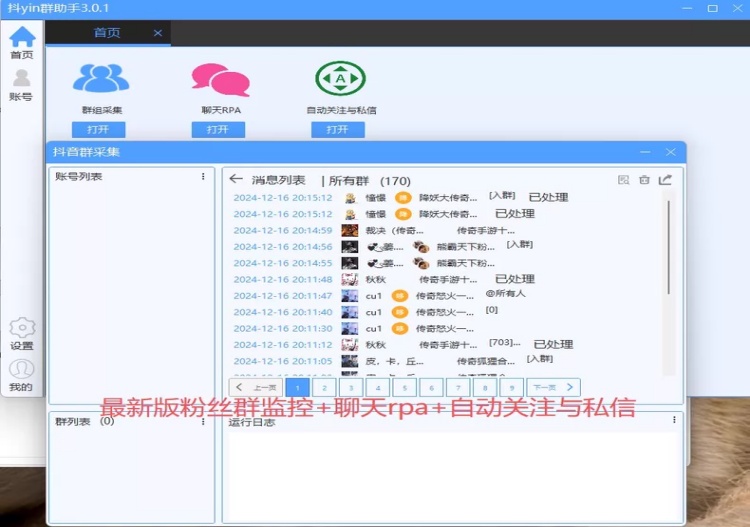Click the 上一页 previous page button
This screenshot has height=527, width=750.
click(x=256, y=387)
